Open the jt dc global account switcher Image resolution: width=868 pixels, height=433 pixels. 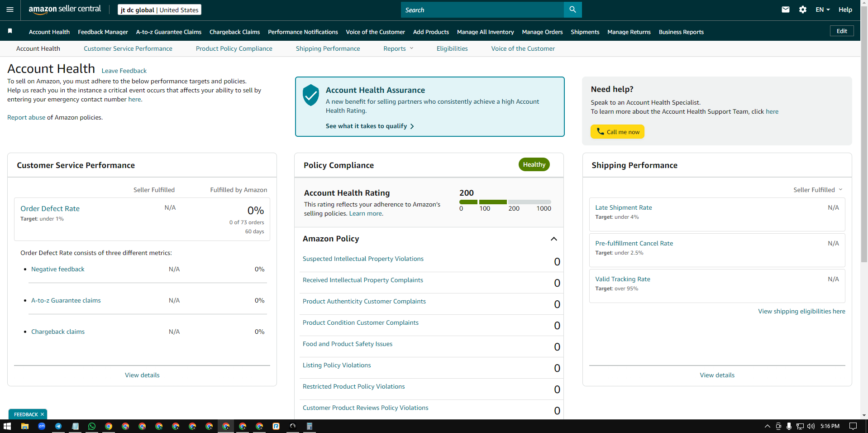(159, 10)
